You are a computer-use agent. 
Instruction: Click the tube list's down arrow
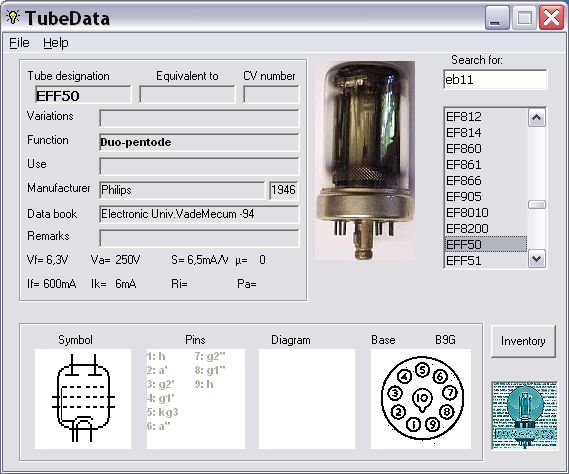(537, 259)
